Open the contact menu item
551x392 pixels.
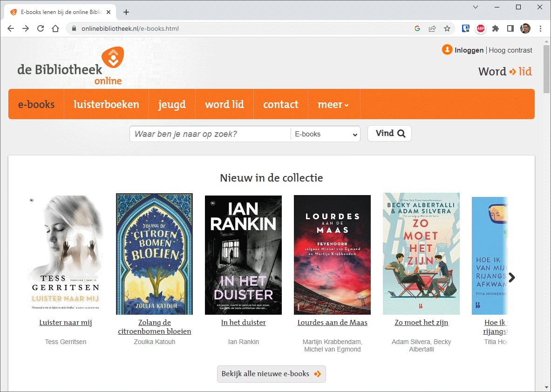click(x=280, y=104)
